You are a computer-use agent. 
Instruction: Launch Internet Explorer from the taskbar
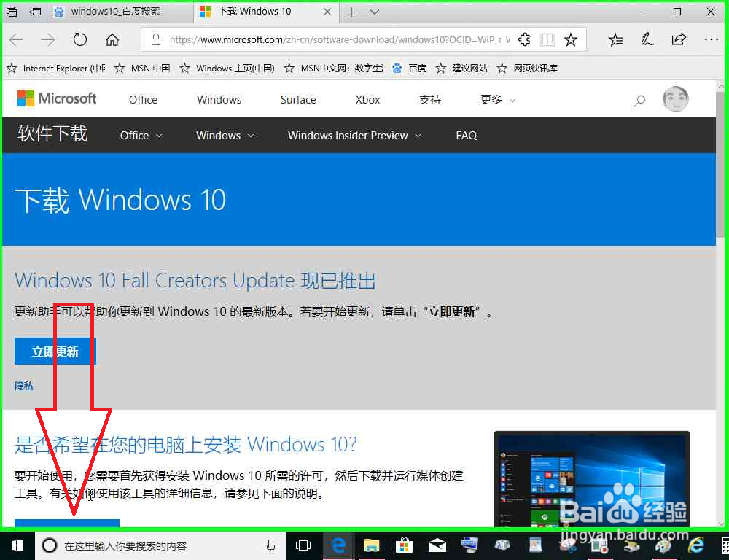click(698, 545)
